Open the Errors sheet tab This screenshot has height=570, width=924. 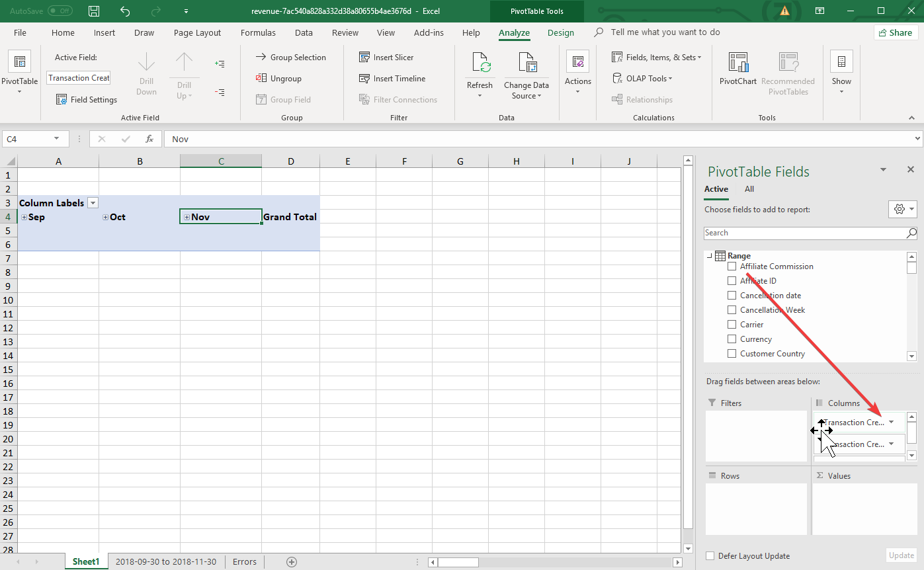(x=244, y=561)
